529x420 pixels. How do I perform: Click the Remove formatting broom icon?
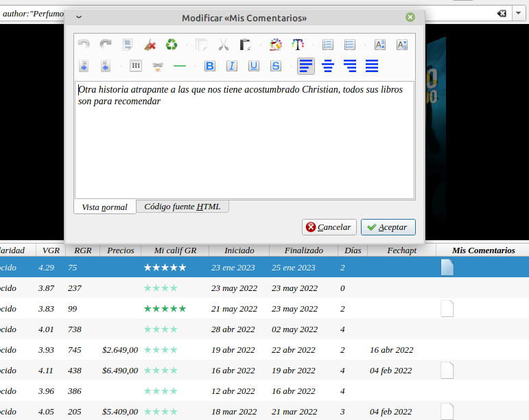(150, 44)
